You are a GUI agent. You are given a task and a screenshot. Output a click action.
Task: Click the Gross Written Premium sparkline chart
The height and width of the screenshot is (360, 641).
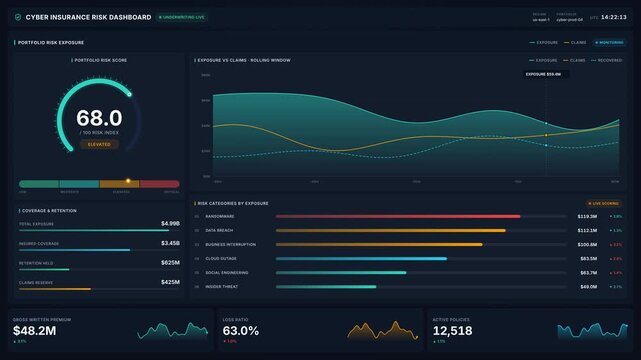click(173, 331)
